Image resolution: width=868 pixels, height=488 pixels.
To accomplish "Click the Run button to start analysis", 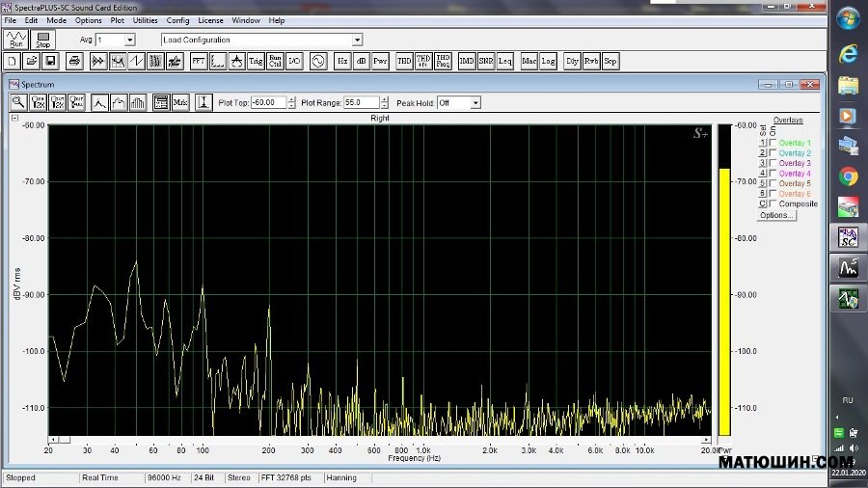I will click(16, 39).
